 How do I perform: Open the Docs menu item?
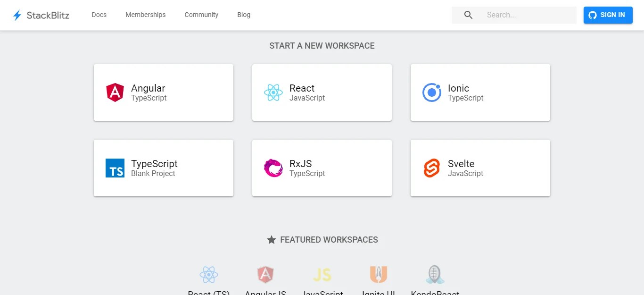click(x=99, y=15)
